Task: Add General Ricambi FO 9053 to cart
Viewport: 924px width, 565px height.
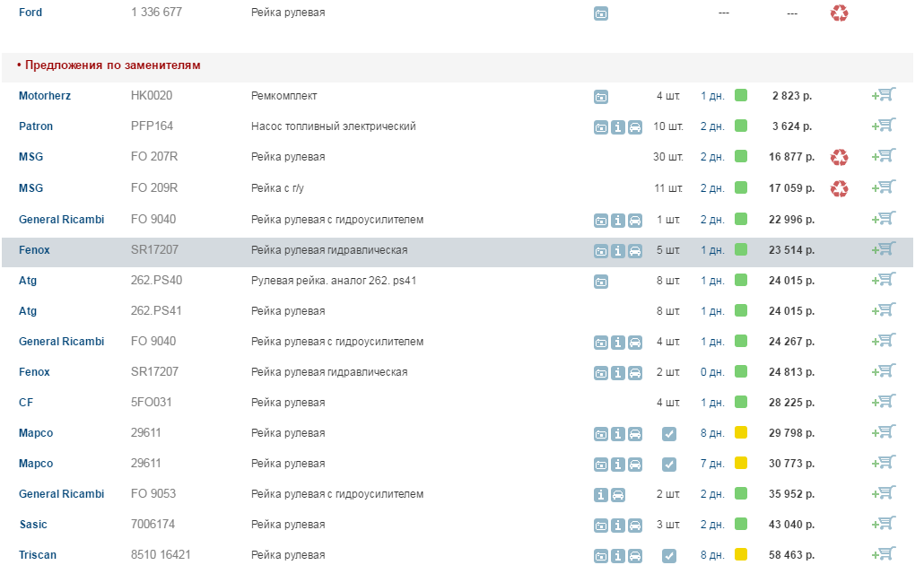Action: (884, 493)
